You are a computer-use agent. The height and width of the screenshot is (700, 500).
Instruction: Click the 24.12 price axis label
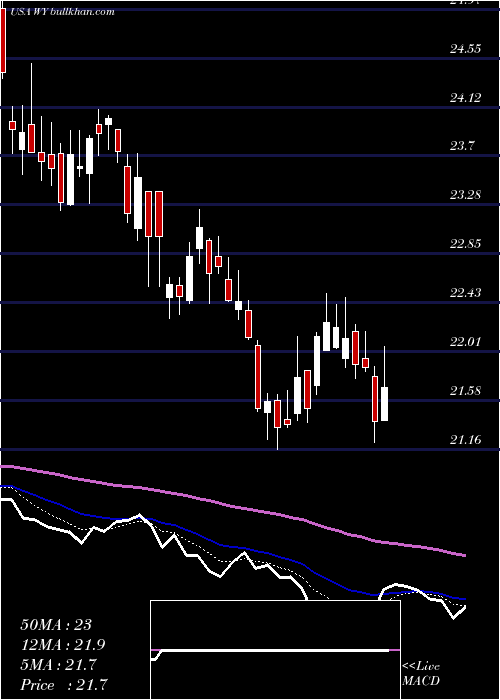click(x=465, y=97)
